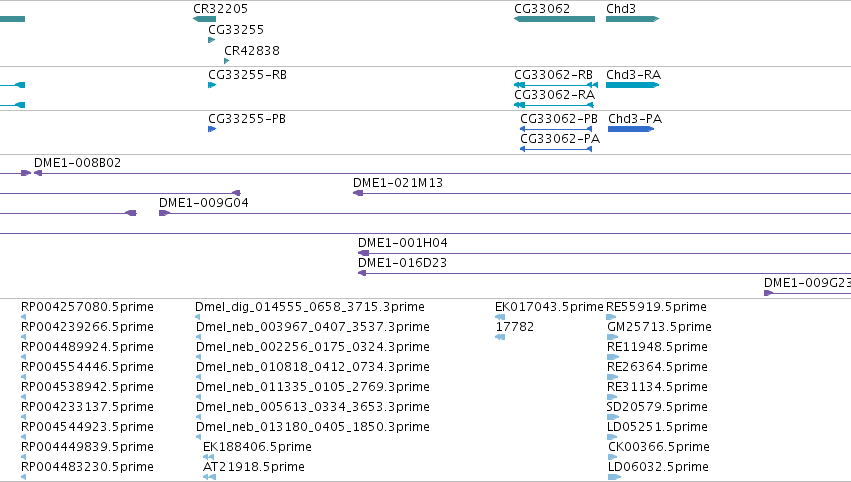The image size is (851, 482).
Task: Click BAC clone DME1-001H04 label
Action: click(403, 243)
